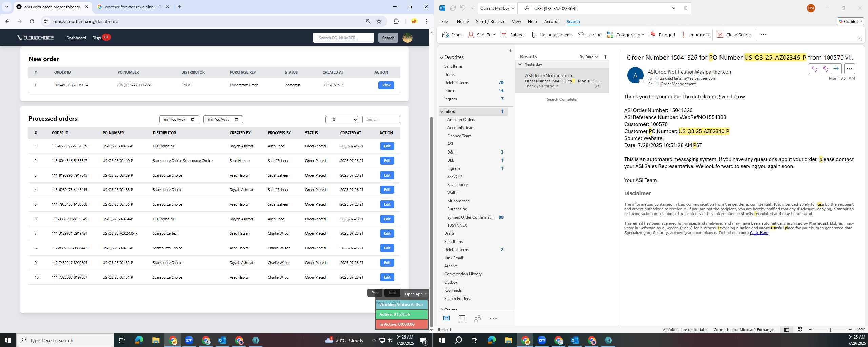
Task: Collapse Yesterday results group
Action: (520, 64)
